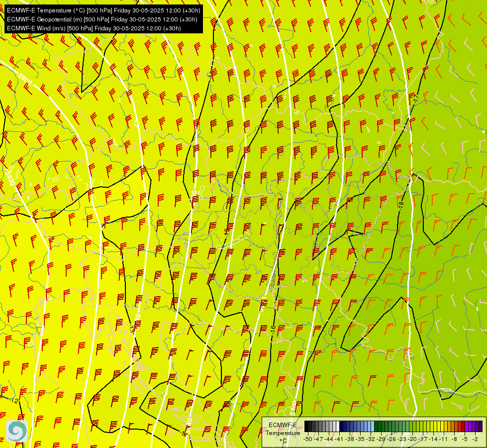This screenshot has height=448, width=487.
Task: Select the black leftmost swatch in the legend
Action: click(306, 426)
